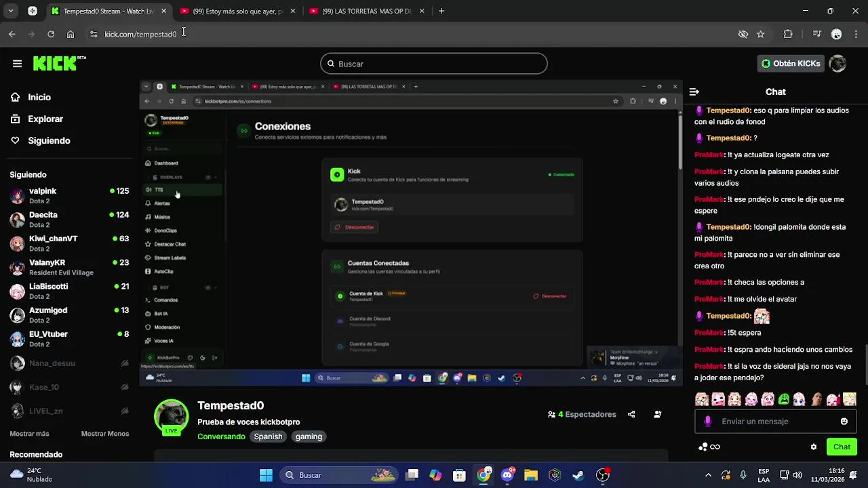Screen dimensions: 868x488
Task: Reload the page with the browser refresh icon
Action: click(x=51, y=34)
